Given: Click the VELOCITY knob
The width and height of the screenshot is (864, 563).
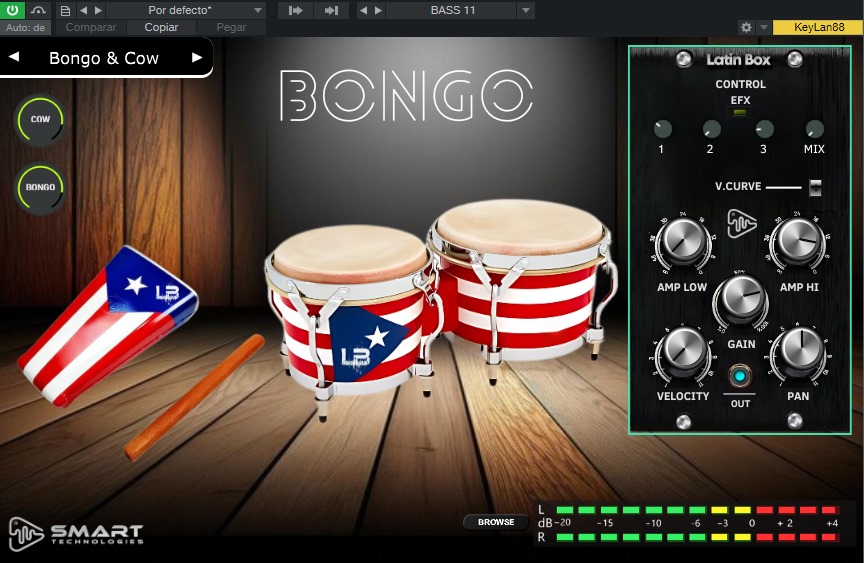Looking at the screenshot, I should coord(683,351).
